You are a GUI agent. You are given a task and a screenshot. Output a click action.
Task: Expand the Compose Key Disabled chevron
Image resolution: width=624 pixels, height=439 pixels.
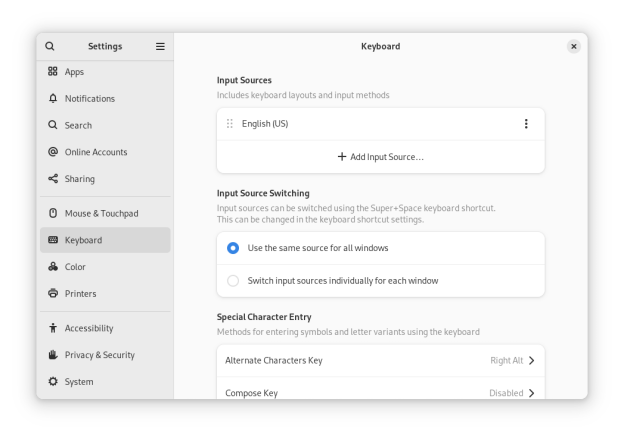pos(531,392)
